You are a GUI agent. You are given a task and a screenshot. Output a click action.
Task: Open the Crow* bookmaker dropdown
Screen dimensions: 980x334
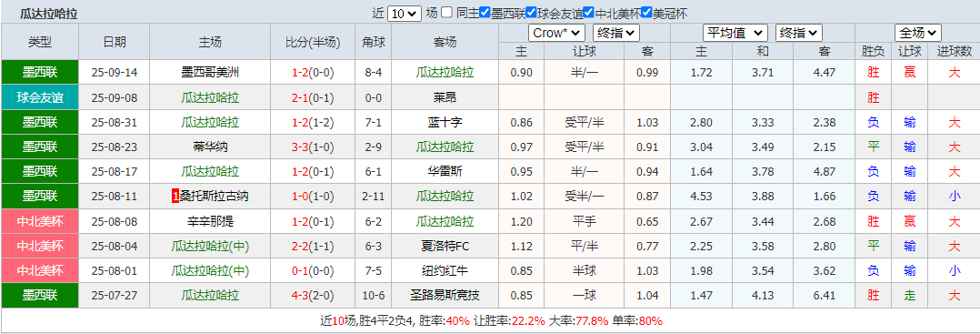pyautogui.click(x=556, y=33)
